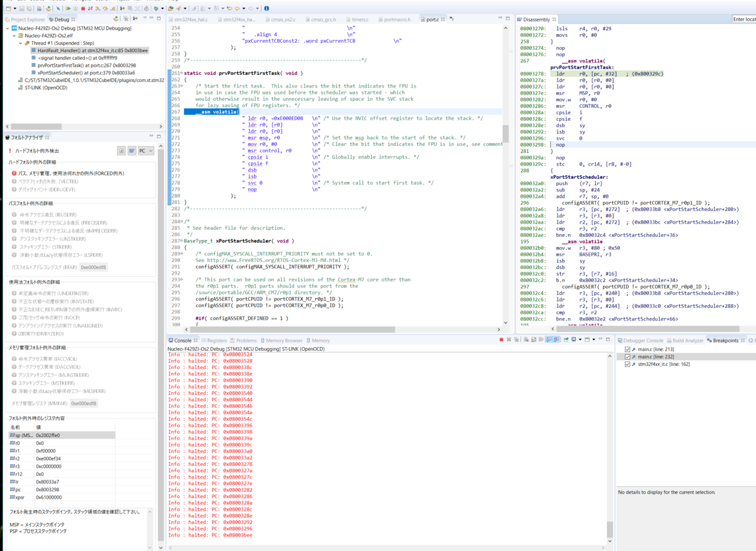Image resolution: width=756 pixels, height=551 pixels.
Task: Pin the Console view icon
Action: pos(567,339)
